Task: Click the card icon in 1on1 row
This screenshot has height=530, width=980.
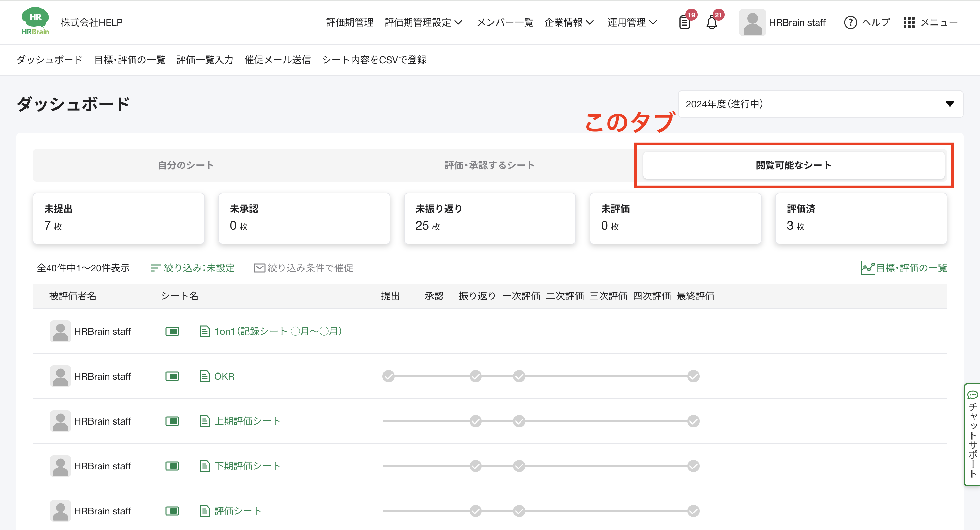Action: pos(172,331)
